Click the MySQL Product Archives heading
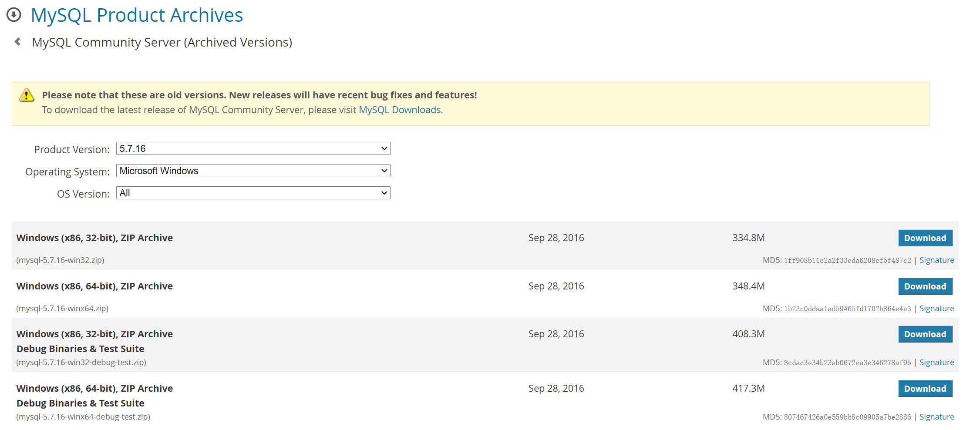The width and height of the screenshot is (980, 430). [x=137, y=15]
